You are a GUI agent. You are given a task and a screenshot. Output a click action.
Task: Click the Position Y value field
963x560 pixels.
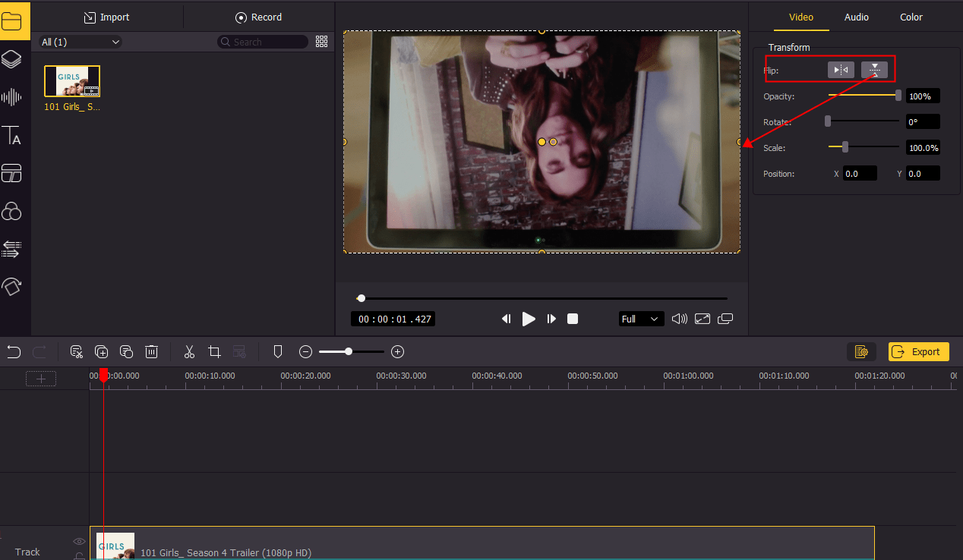point(923,174)
